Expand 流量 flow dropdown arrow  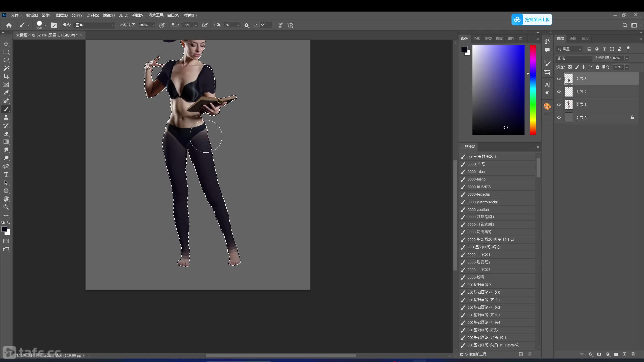pos(196,25)
